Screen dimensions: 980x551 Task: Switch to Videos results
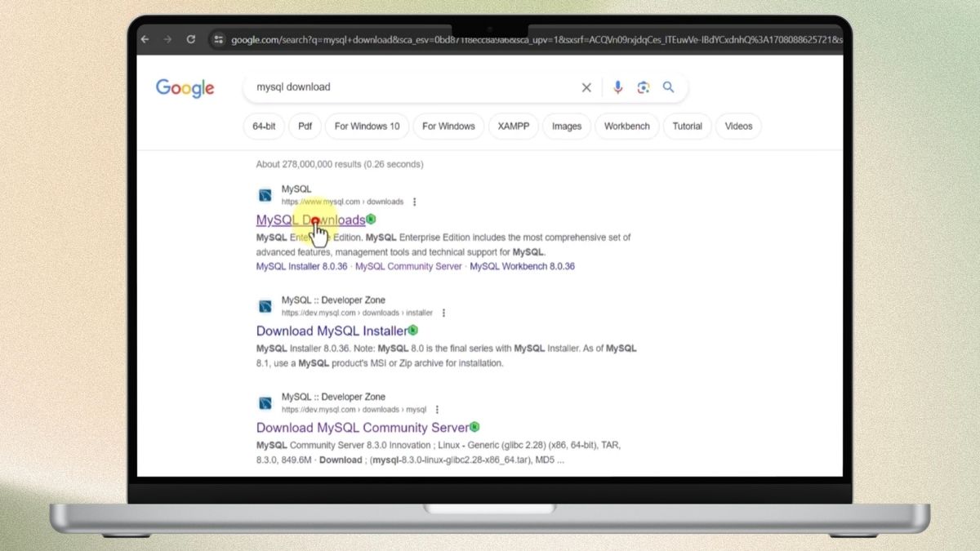click(x=739, y=127)
